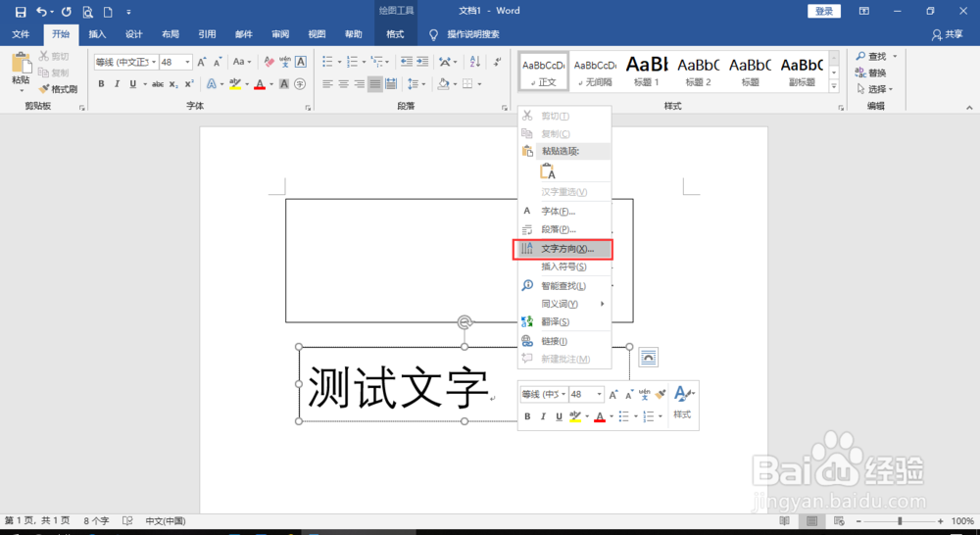The height and width of the screenshot is (535, 980).
Task: Click format painter in the mini toolbar
Action: (661, 394)
